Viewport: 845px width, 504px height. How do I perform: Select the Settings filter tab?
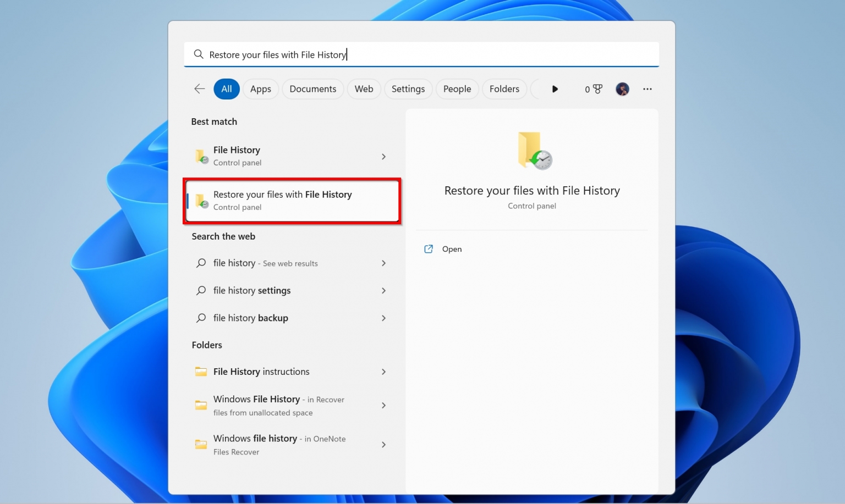pos(408,88)
